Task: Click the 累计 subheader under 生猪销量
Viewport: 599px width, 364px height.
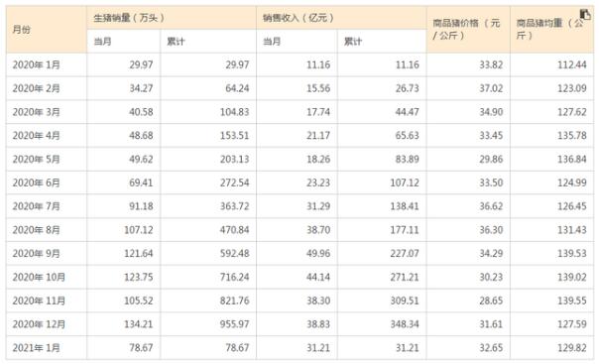Action: (176, 42)
